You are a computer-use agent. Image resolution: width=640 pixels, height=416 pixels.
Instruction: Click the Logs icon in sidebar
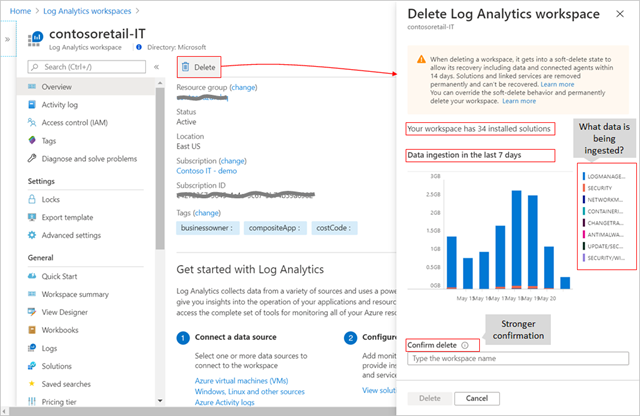click(32, 348)
